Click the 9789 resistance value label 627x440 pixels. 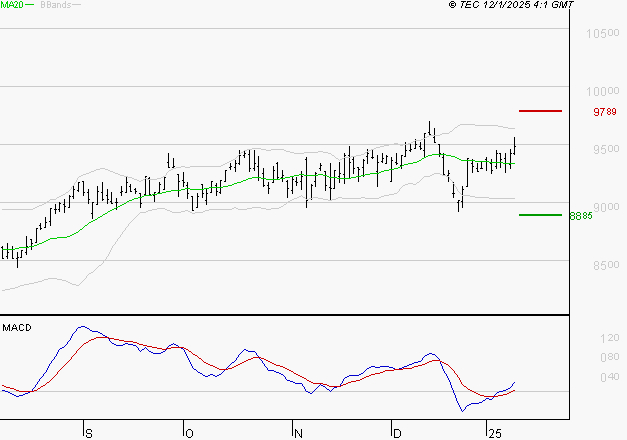[x=604, y=112]
